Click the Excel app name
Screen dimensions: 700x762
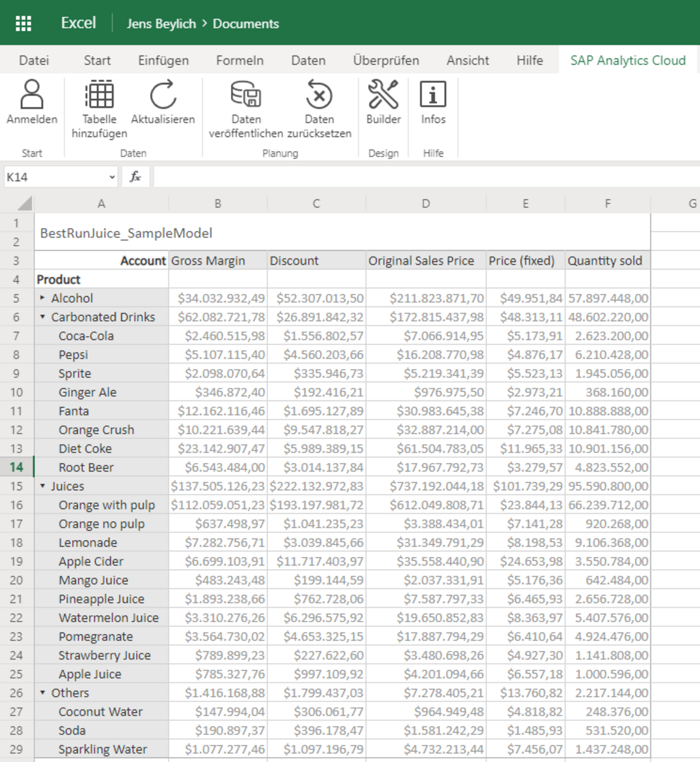[79, 23]
